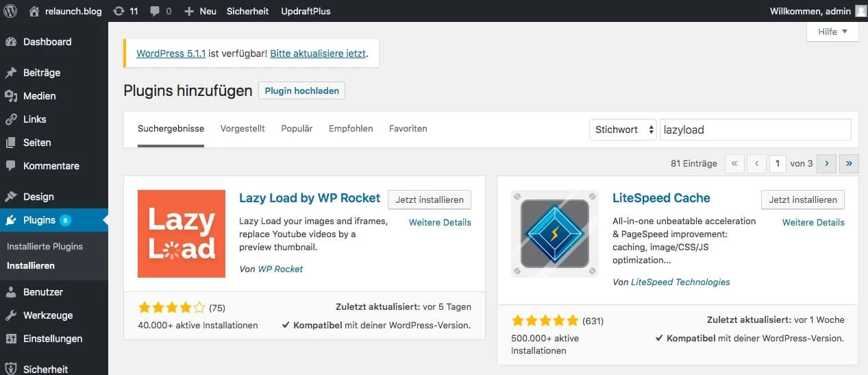Switch to the Favoriten tab
868x375 pixels.
pyautogui.click(x=408, y=128)
